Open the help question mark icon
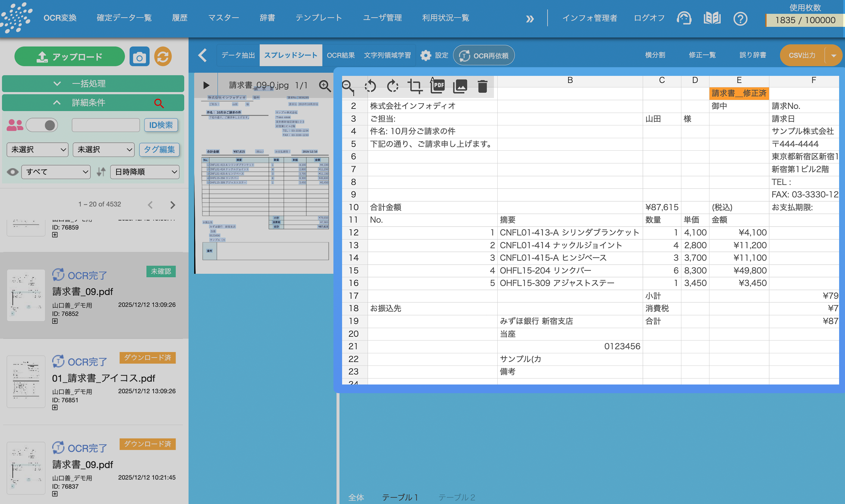Image resolution: width=845 pixels, height=504 pixels. (740, 18)
